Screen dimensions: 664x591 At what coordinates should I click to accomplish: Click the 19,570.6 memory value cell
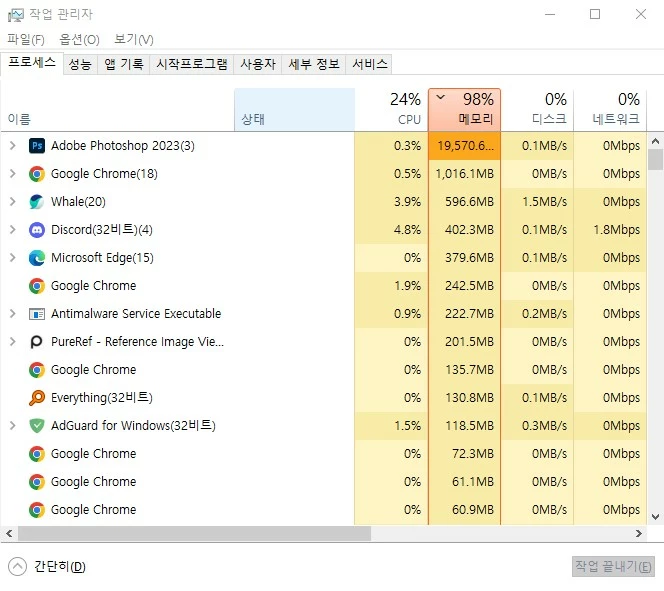(x=465, y=146)
